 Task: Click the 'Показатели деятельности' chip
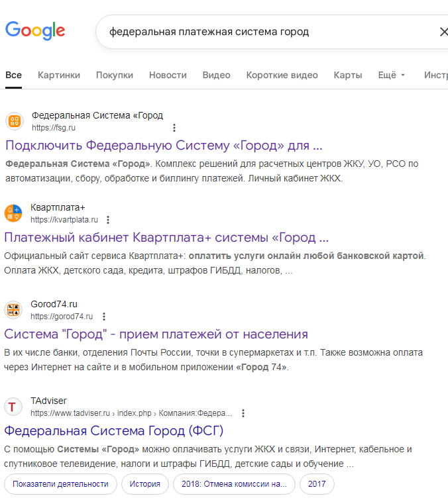click(x=60, y=484)
